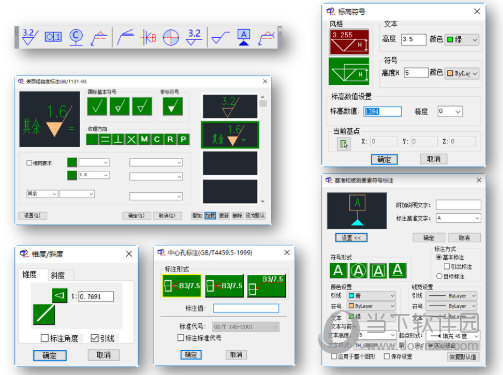Choose the checkmark with circle roughness symbol
Viewport: 503px width, 375px height.
[119, 106]
